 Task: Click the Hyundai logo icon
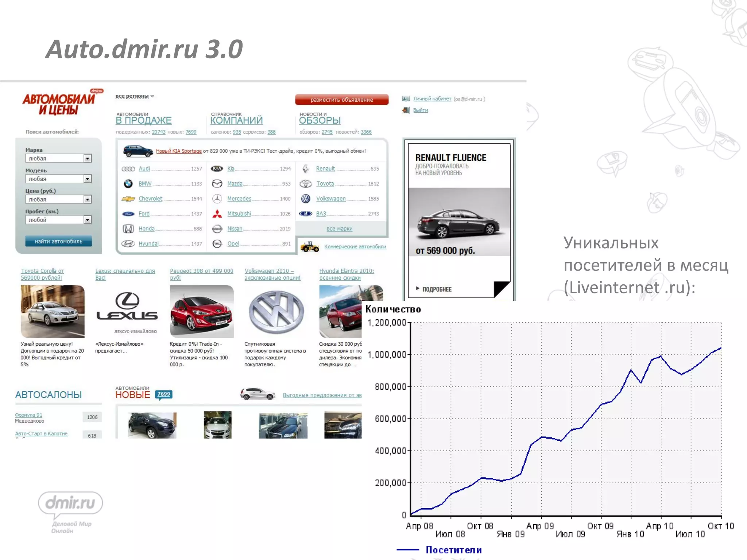tap(128, 244)
